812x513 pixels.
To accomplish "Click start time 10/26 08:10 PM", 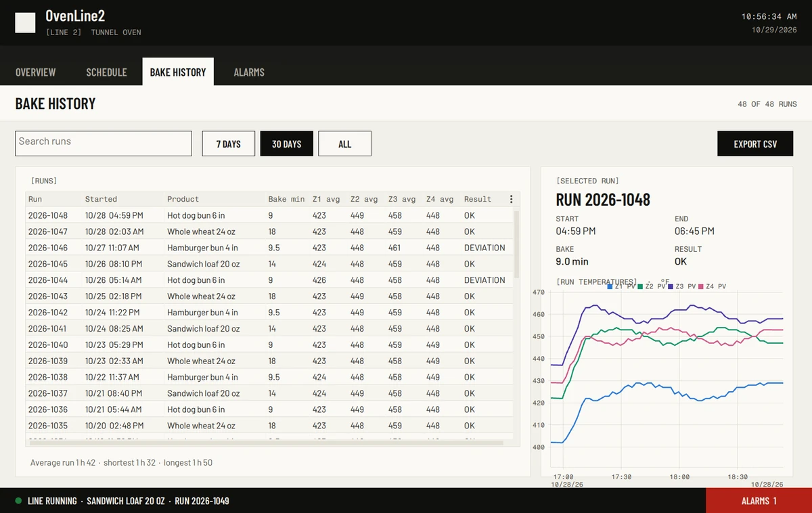I will click(114, 264).
